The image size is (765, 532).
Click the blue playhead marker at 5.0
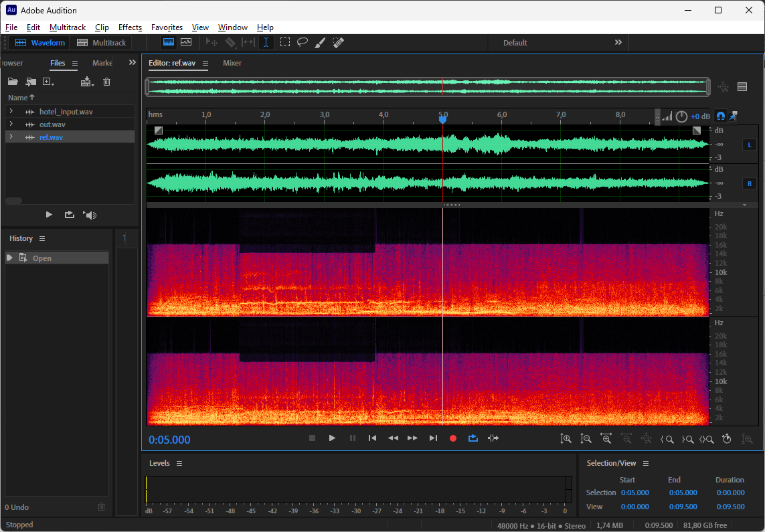click(x=442, y=120)
